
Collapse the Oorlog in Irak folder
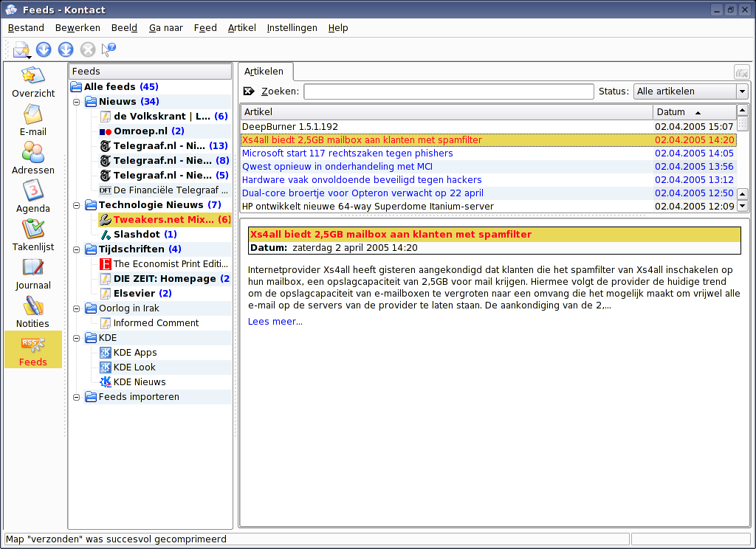pyautogui.click(x=76, y=309)
